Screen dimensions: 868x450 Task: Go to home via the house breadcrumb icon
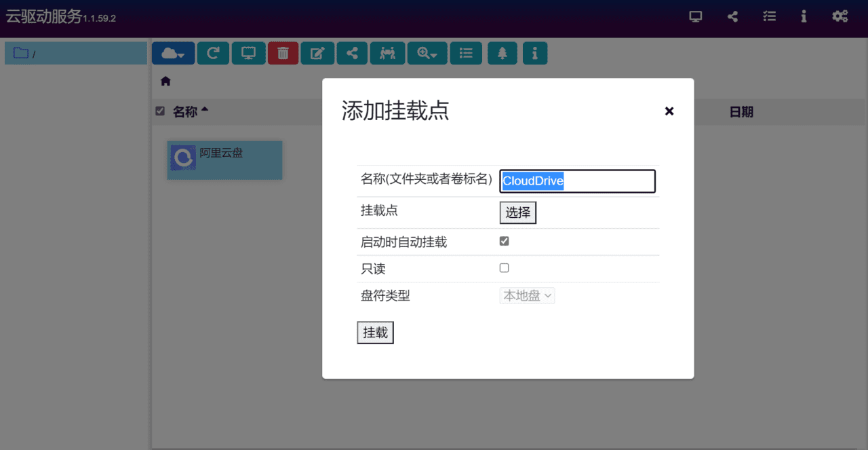pyautogui.click(x=165, y=81)
